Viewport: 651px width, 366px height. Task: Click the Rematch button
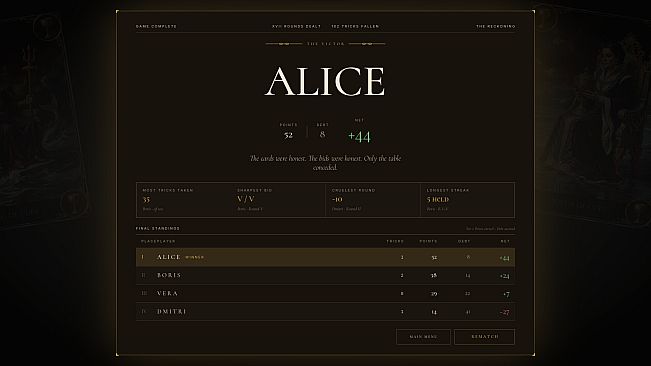tap(485, 337)
